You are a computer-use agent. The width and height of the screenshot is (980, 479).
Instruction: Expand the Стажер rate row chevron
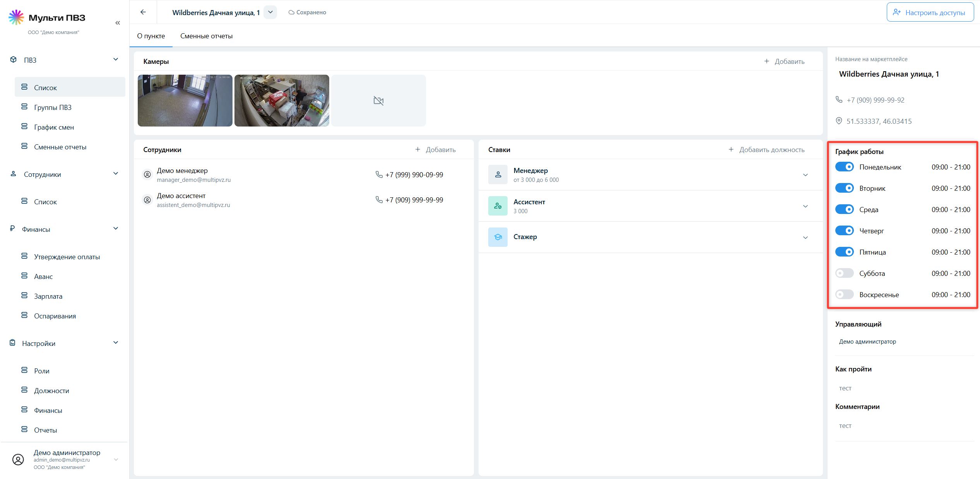pos(805,238)
